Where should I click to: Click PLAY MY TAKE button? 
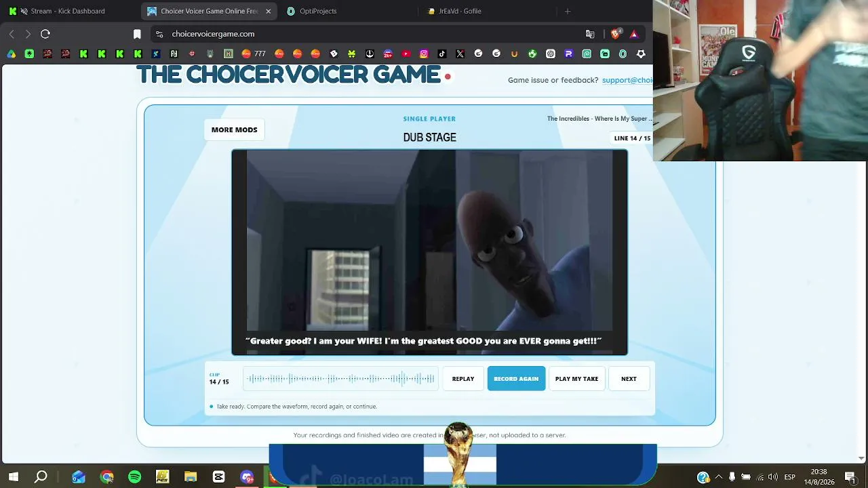576,379
